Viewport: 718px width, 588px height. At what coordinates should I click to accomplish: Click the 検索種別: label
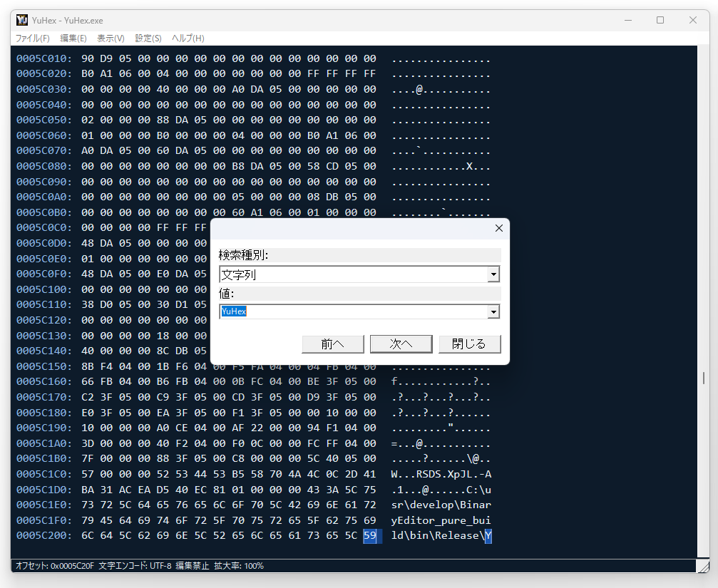point(243,255)
